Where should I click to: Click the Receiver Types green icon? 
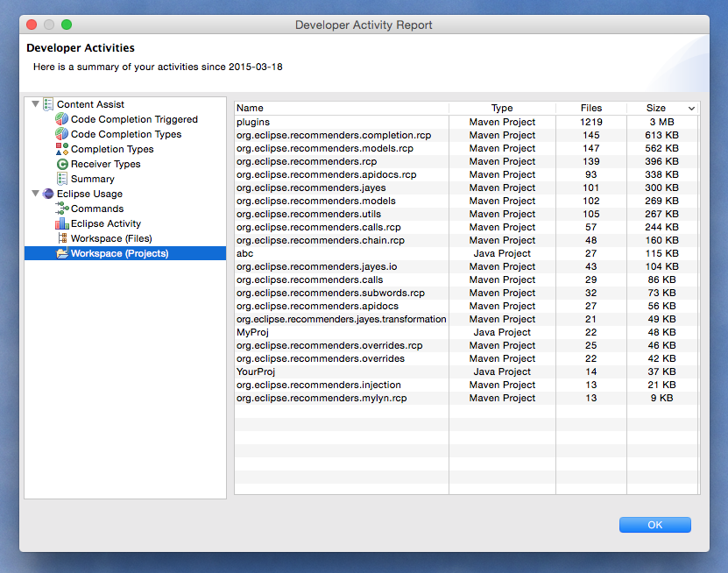pyautogui.click(x=61, y=164)
